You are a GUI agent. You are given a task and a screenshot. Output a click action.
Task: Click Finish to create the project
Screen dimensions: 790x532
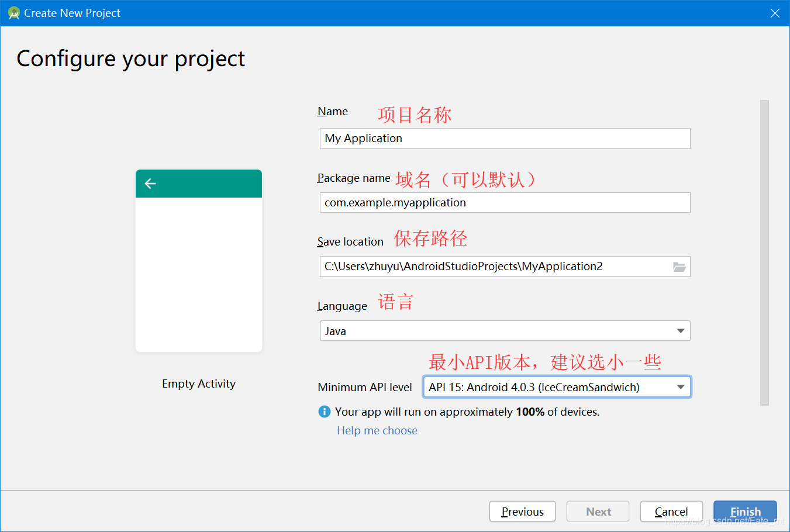[x=745, y=512]
